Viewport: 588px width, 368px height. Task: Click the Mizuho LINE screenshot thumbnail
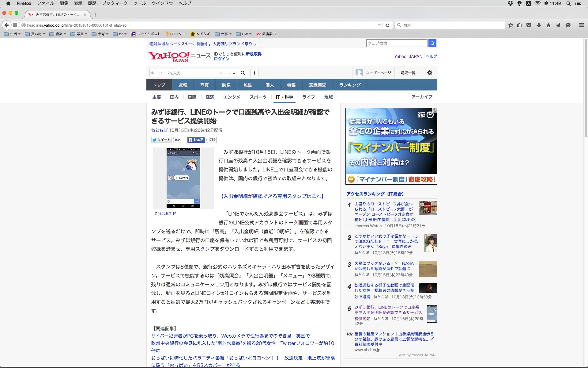pyautogui.click(x=183, y=178)
